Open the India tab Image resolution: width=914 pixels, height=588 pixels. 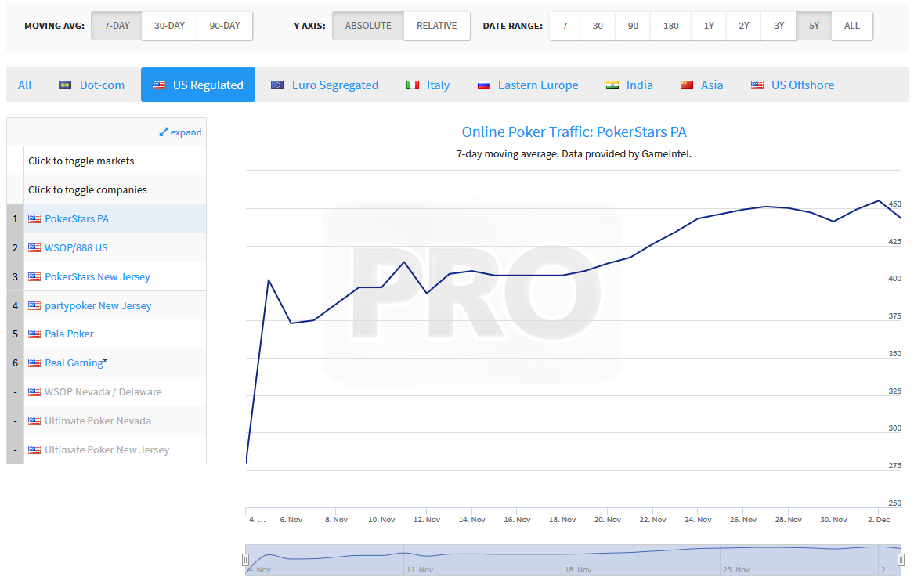click(x=630, y=85)
